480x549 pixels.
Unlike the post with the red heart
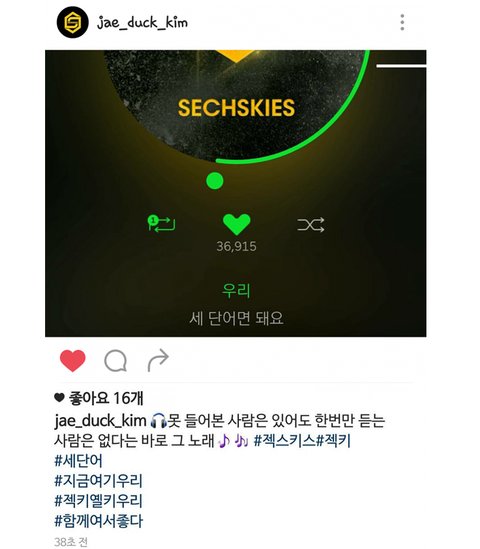coord(72,360)
